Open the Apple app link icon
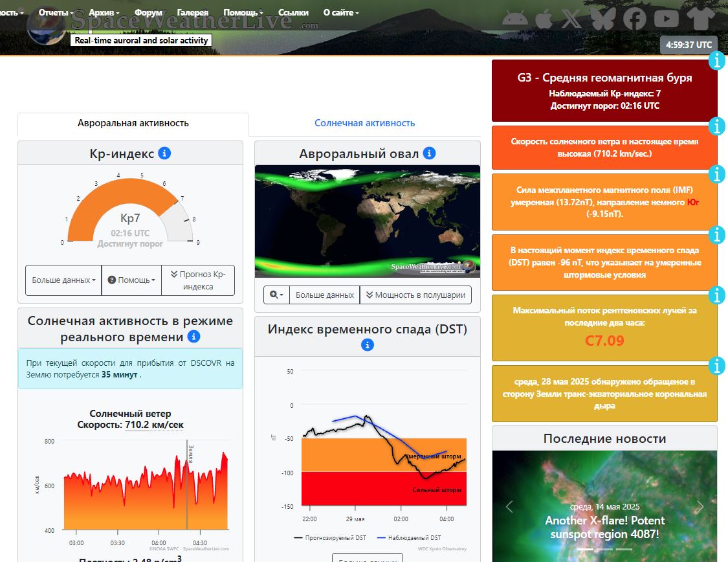Viewport: 728px width, 562px height. point(544,19)
